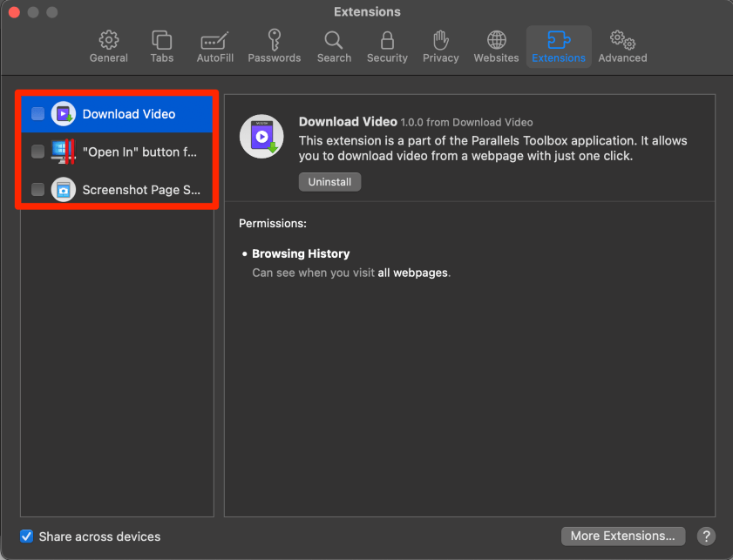733x560 pixels.
Task: Select the Download Video list row
Action: (x=117, y=113)
